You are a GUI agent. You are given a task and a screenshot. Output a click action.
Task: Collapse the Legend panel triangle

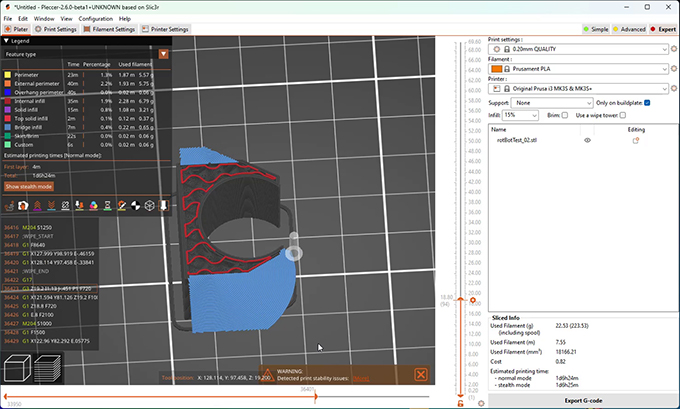point(6,41)
